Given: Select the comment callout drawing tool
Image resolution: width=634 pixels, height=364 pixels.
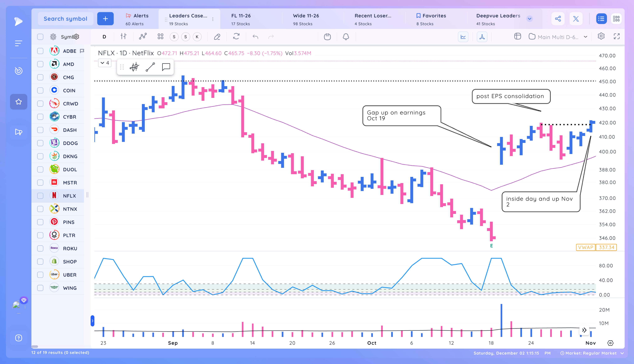Looking at the screenshot, I should click(x=166, y=67).
